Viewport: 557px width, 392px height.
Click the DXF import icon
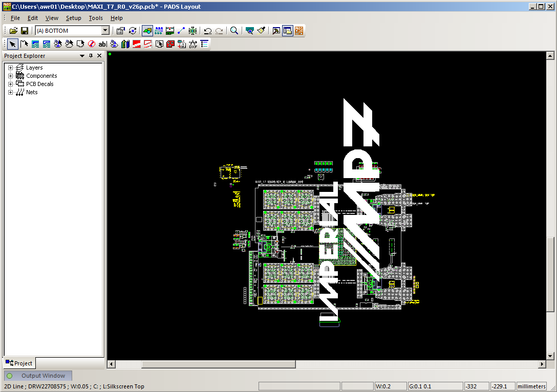click(x=193, y=44)
